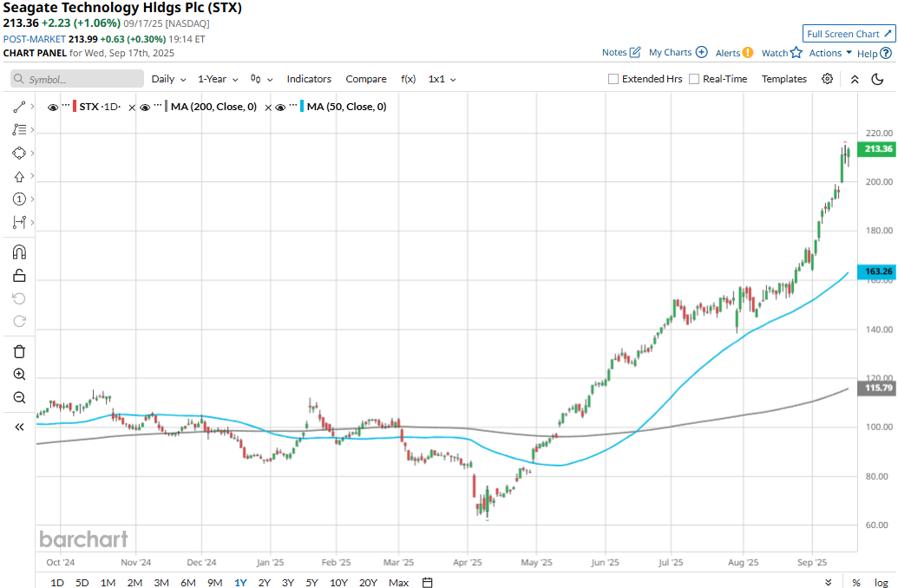Viewport: 898px width, 588px height.
Task: Open Notes for this chart
Action: tap(621, 53)
